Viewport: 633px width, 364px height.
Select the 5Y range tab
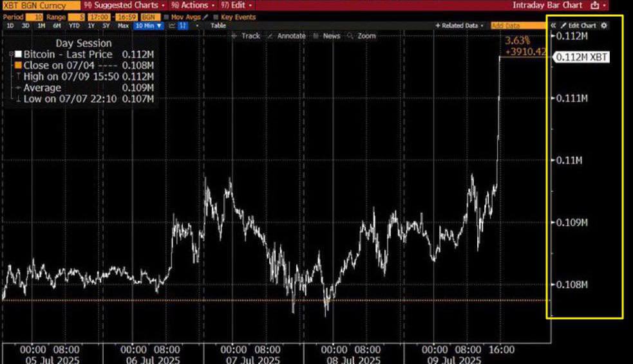[106, 25]
